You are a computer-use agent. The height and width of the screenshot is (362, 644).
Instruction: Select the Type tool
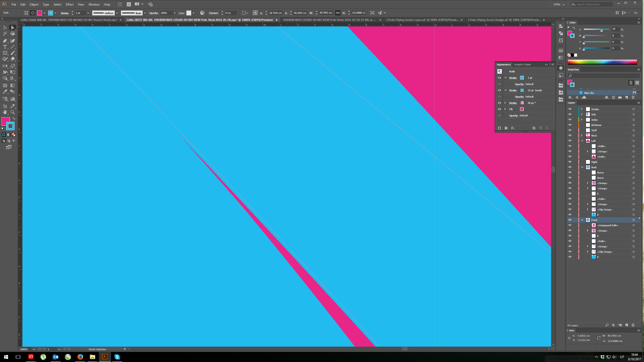point(5,47)
